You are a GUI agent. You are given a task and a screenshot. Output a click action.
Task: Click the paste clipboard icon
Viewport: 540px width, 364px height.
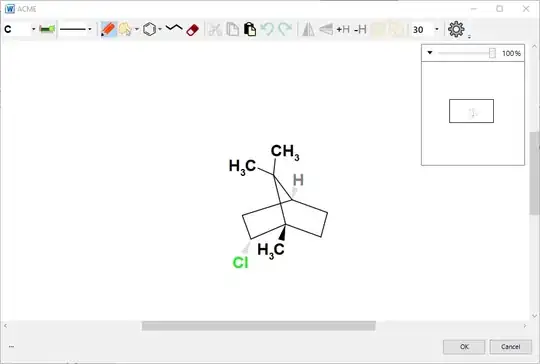[250, 29]
